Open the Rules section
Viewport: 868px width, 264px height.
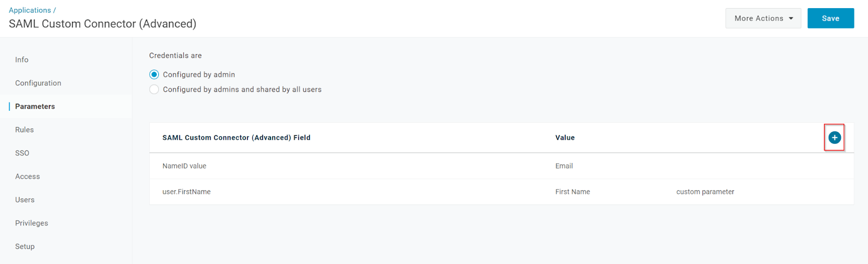pos(24,130)
